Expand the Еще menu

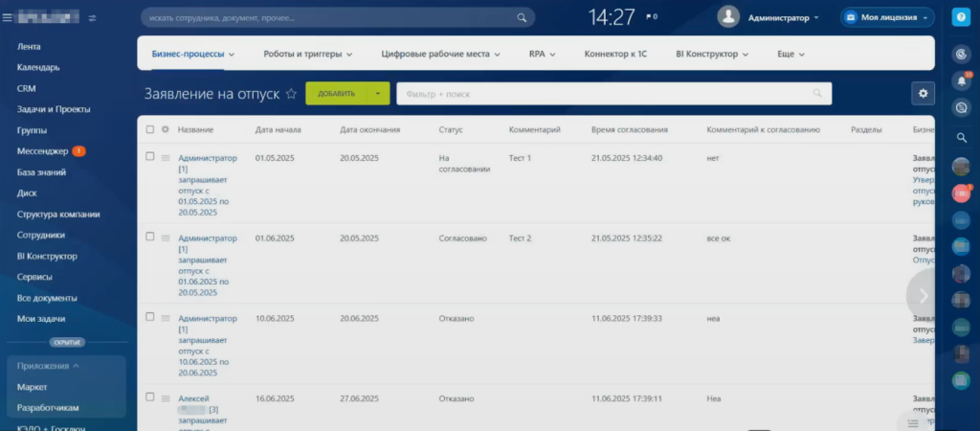[x=790, y=55]
